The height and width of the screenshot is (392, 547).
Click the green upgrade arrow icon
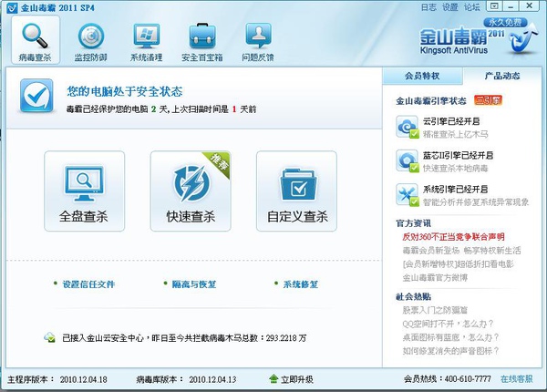[x=273, y=378]
